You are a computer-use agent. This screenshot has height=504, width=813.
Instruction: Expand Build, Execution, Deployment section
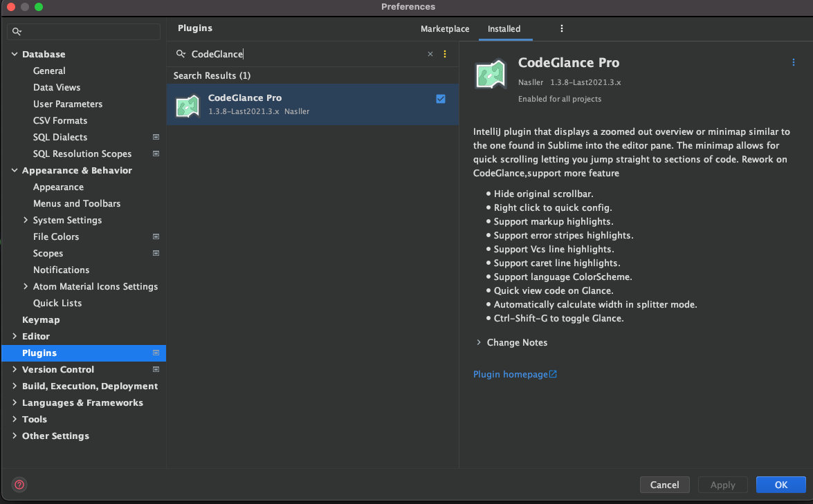coord(15,385)
